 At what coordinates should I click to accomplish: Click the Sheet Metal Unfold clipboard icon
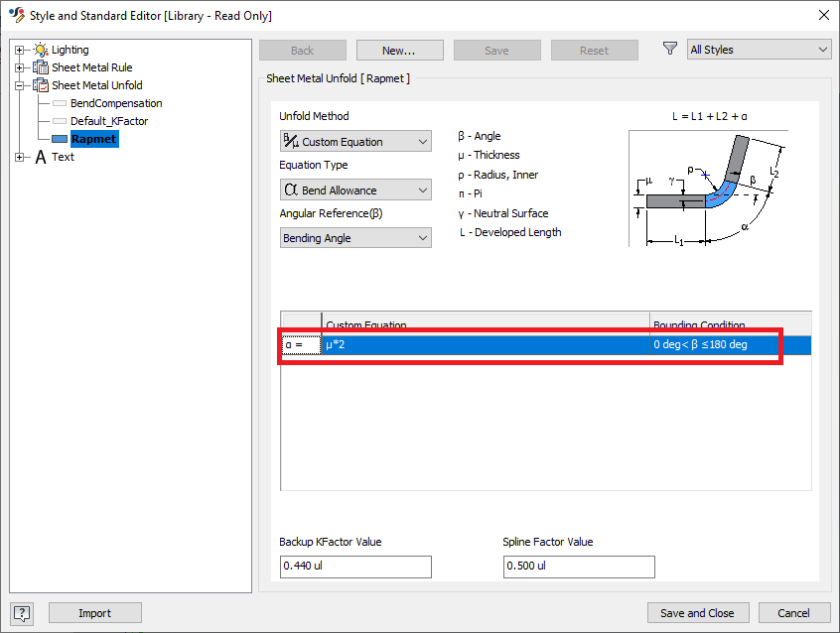pos(38,84)
